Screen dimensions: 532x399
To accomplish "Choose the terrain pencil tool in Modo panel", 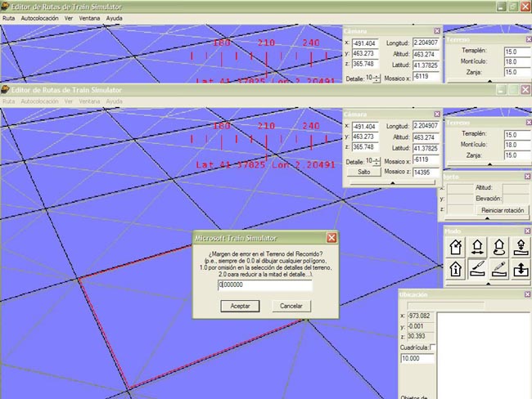I will (x=498, y=268).
